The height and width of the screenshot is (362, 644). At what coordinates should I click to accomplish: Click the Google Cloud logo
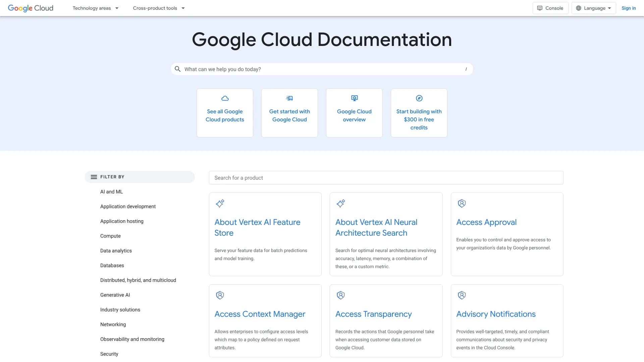pos(31,8)
